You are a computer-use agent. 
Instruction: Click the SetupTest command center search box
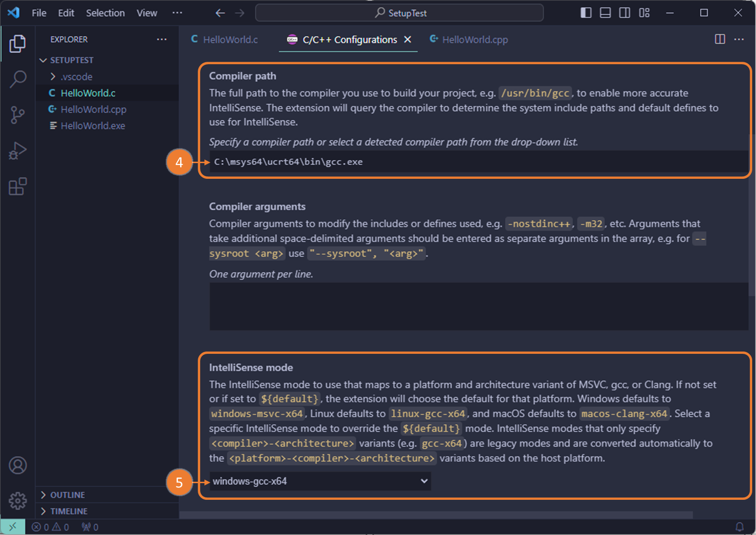399,13
